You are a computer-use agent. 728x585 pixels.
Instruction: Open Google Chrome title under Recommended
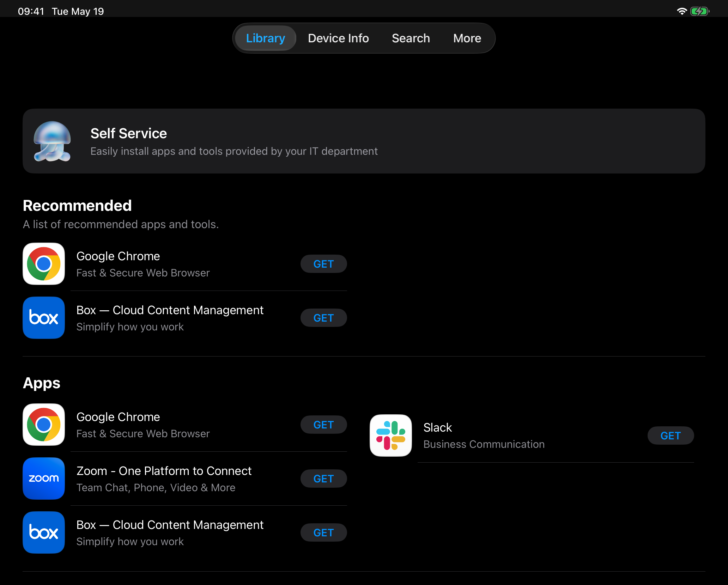118,256
